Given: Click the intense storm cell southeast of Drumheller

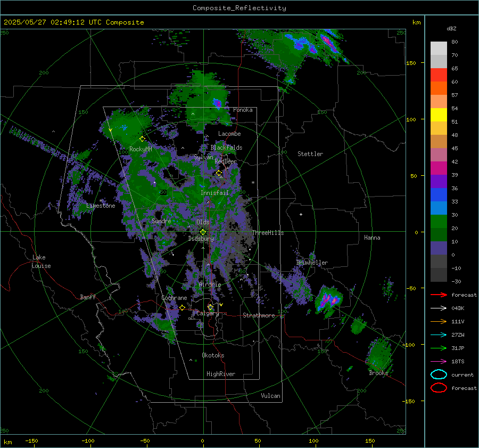Looking at the screenshot, I should point(329,299).
